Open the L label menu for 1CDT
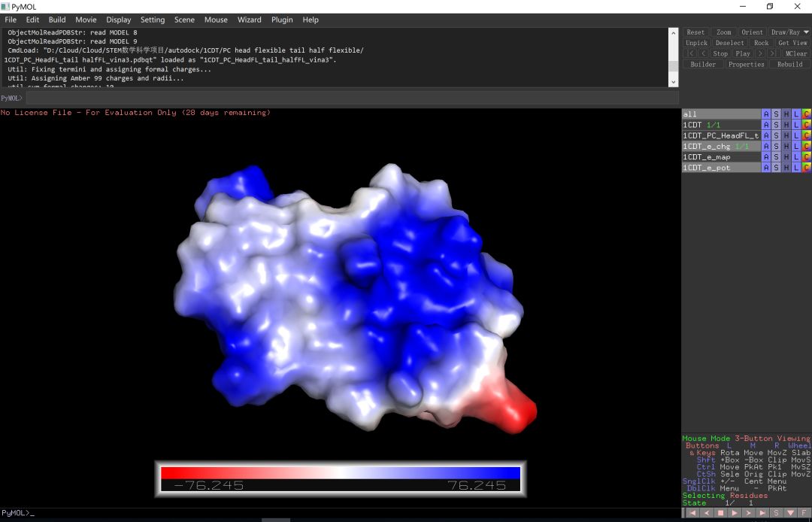Viewport: 812px width, 522px height. pyautogui.click(x=796, y=125)
